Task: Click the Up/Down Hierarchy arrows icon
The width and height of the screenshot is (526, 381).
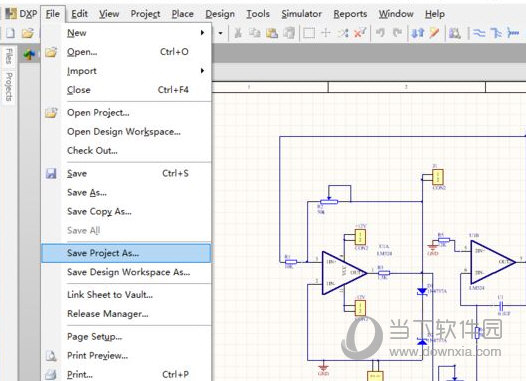Action: pyautogui.click(x=418, y=33)
